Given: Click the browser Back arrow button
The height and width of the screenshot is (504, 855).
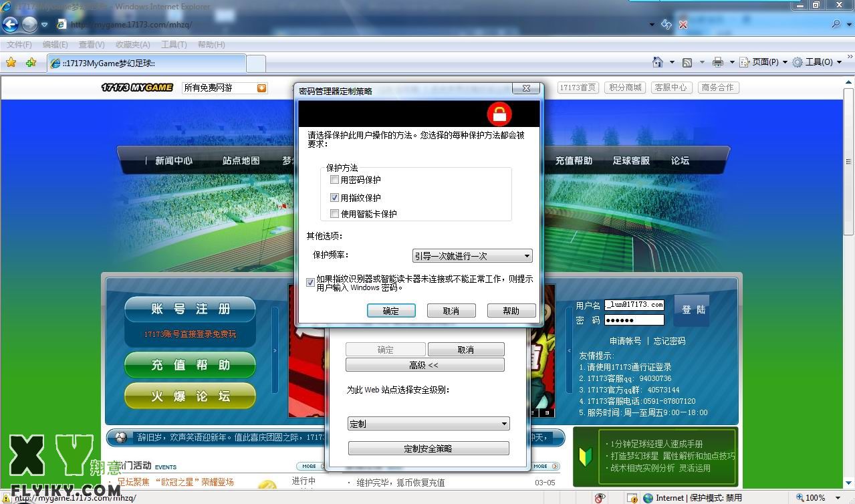Looking at the screenshot, I should click(10, 25).
